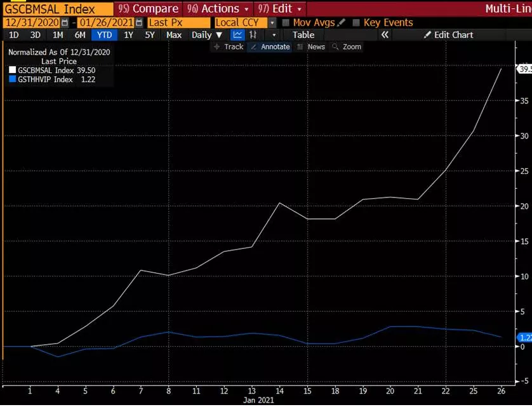
Task: Click the pencil icon beside Mov Avgs
Action: 342,23
